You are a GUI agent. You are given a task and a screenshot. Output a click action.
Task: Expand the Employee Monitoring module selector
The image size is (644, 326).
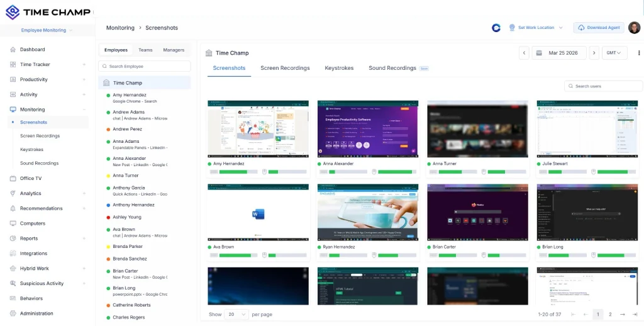point(47,30)
